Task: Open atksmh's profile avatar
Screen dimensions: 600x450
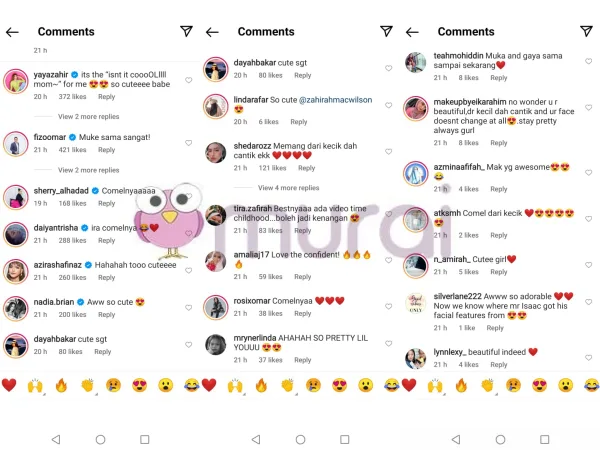Action: (x=416, y=219)
